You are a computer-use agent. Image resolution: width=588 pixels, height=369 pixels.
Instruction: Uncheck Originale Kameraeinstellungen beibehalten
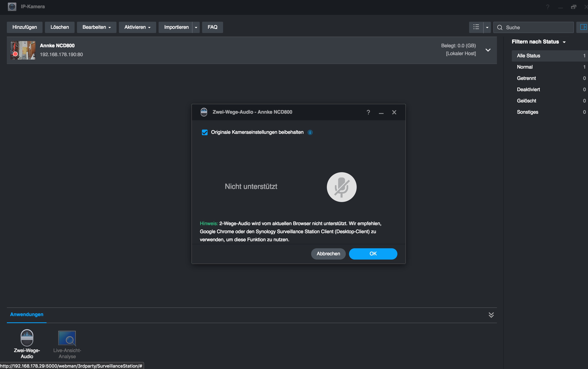(205, 132)
